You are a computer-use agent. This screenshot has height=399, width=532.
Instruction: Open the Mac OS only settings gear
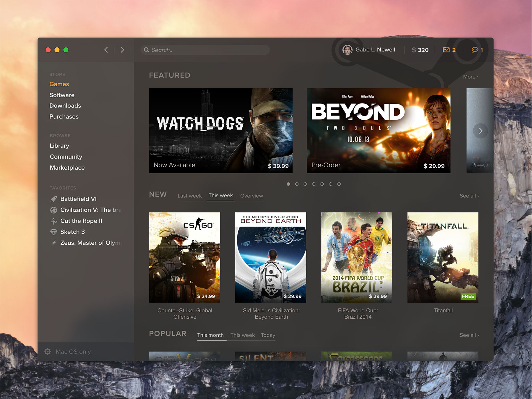click(48, 351)
